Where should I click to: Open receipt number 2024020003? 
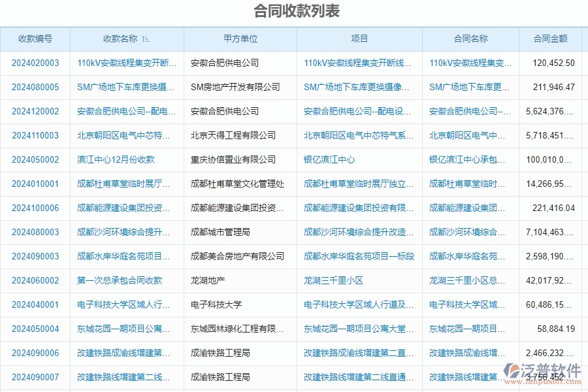[35, 63]
